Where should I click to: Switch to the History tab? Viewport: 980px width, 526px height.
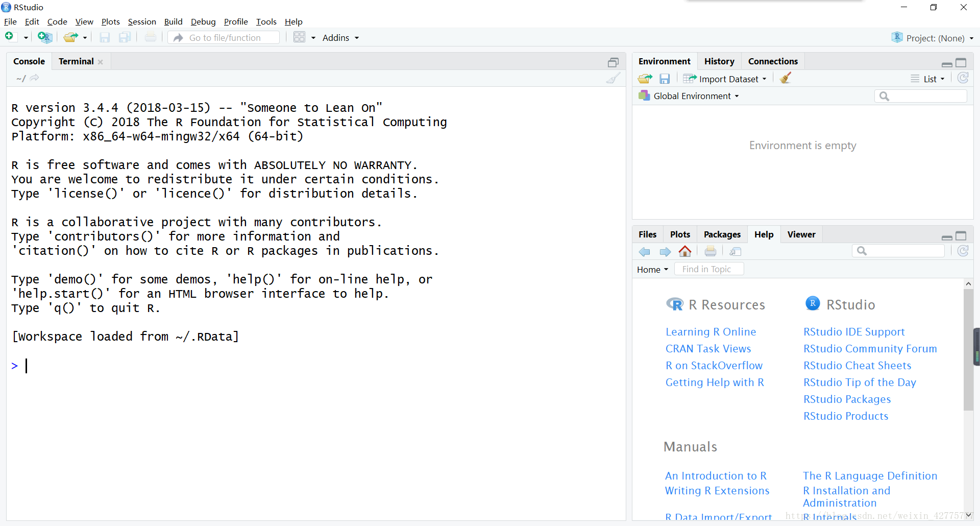(719, 61)
